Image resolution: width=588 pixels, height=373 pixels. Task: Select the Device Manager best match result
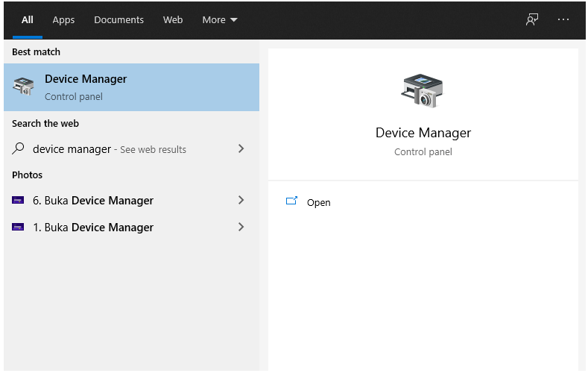[131, 87]
